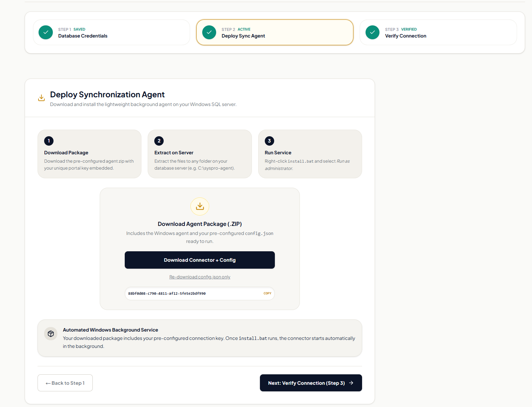532x407 pixels.
Task: Click the green checkmark icon for Step 1
Action: coord(46,32)
